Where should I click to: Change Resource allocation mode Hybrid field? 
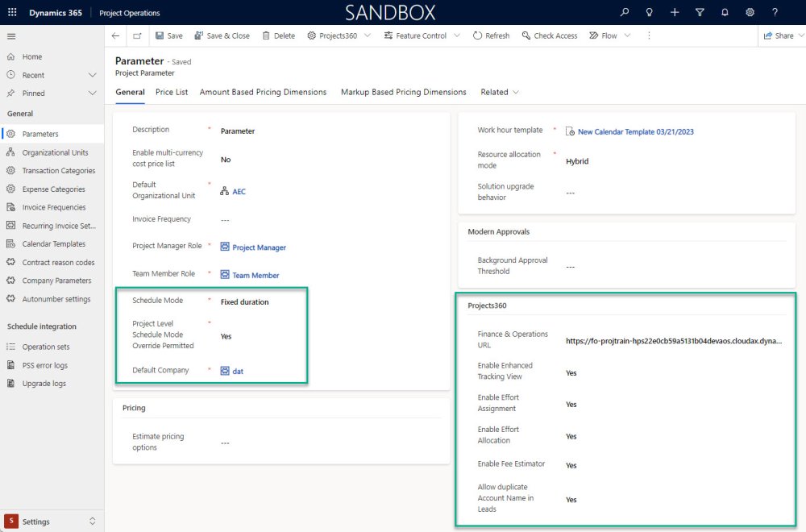coord(577,161)
